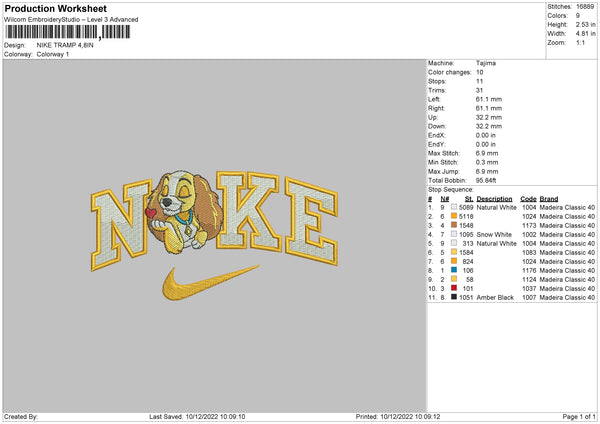Click the red heart in the embroidery design
This screenshot has width=600, height=424.
coord(150,213)
